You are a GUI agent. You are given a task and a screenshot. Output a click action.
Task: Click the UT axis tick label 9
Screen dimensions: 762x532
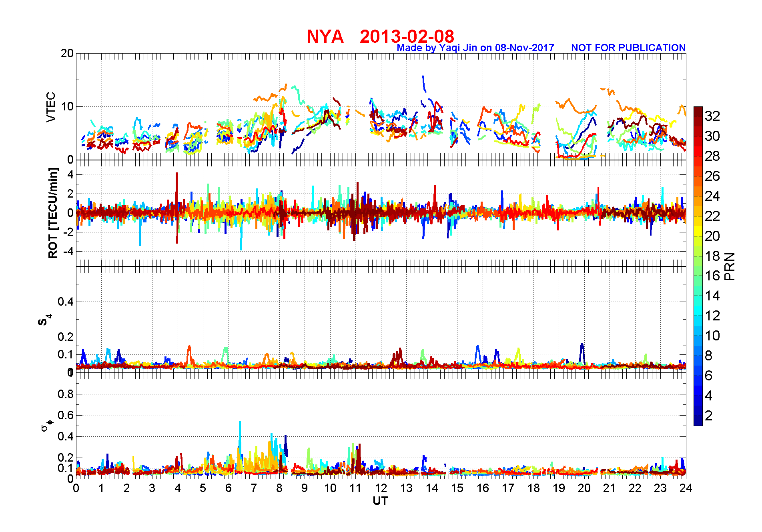(305, 488)
